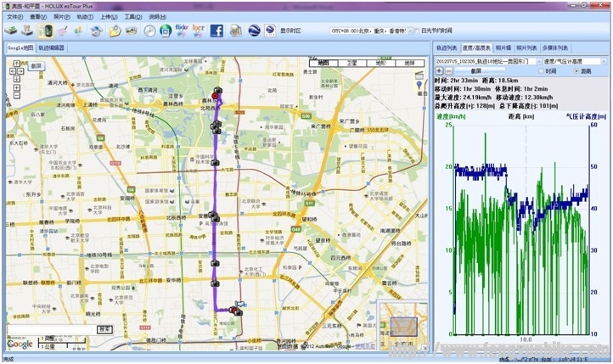Open the 工具 menu
613x364 pixels.
pyautogui.click(x=132, y=16)
